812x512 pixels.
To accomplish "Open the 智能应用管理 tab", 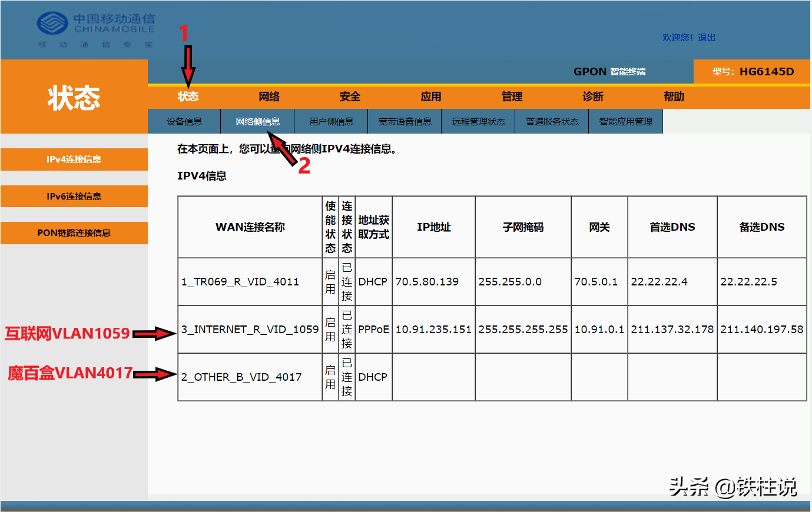I will pos(625,121).
